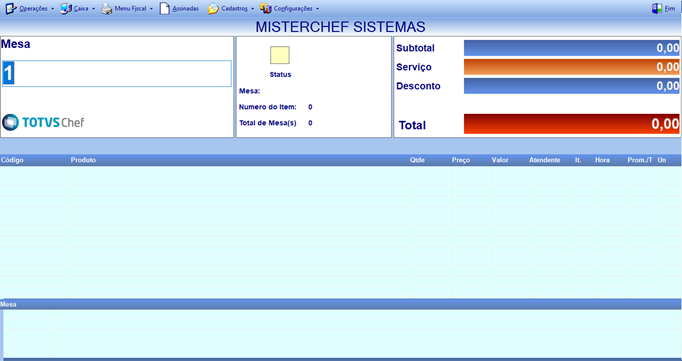Screen dimensions: 682x361
Task: Click the Menu Fiscal printer icon
Action: tap(107, 9)
